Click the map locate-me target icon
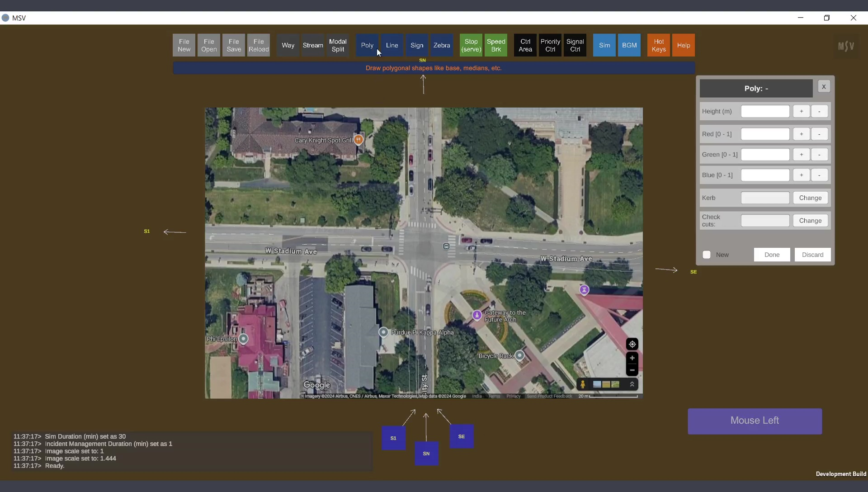Viewport: 868px width, 492px height. click(x=632, y=344)
